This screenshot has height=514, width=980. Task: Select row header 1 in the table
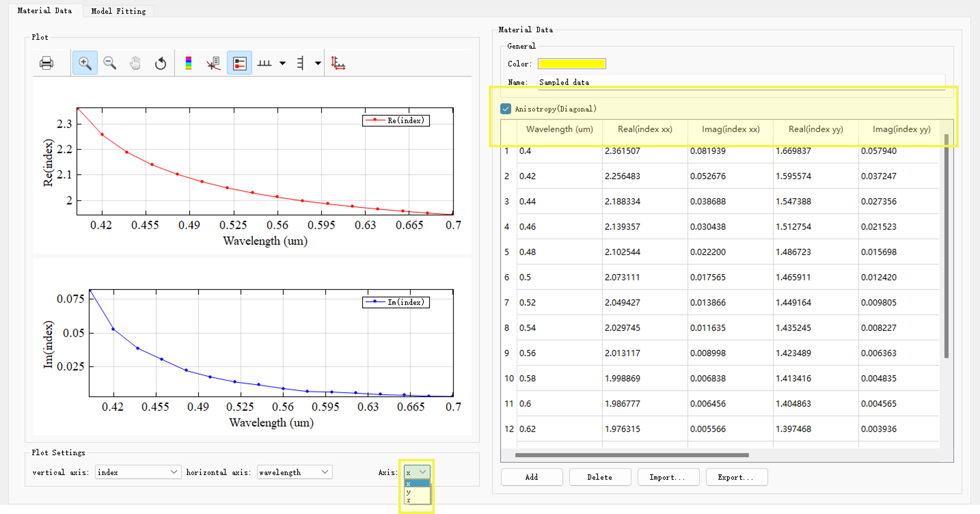pos(509,151)
